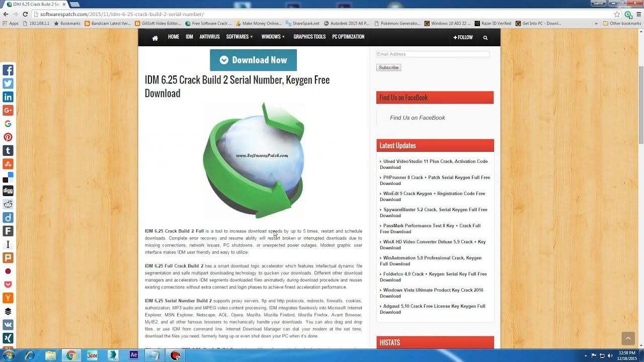
Task: Share via Buffer stacked-layers icon
Action: [x=8, y=311]
